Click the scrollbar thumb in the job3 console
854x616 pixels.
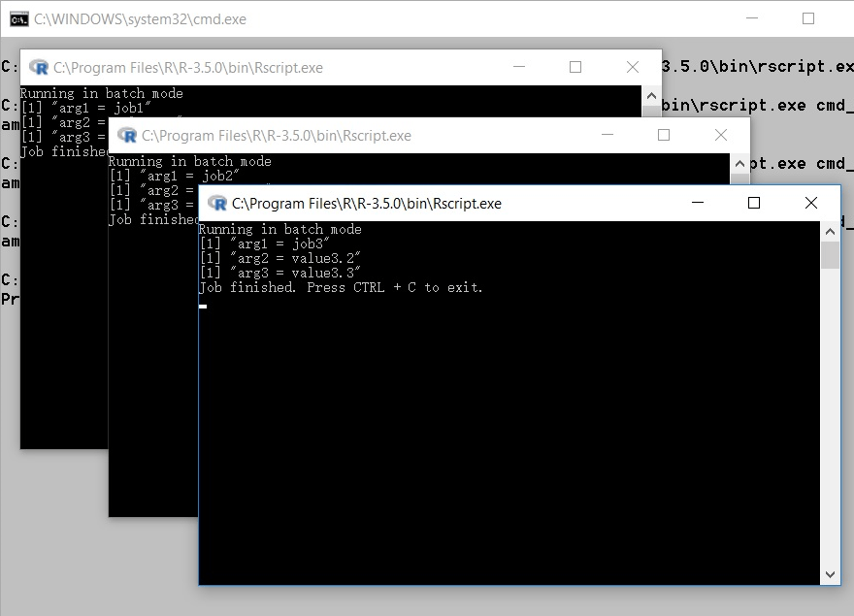click(x=831, y=255)
